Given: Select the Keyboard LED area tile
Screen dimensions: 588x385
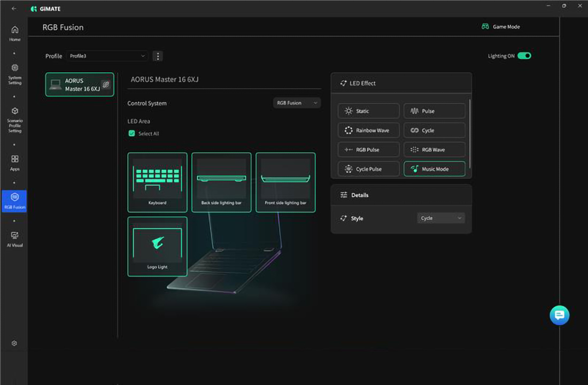Looking at the screenshot, I should (x=157, y=182).
